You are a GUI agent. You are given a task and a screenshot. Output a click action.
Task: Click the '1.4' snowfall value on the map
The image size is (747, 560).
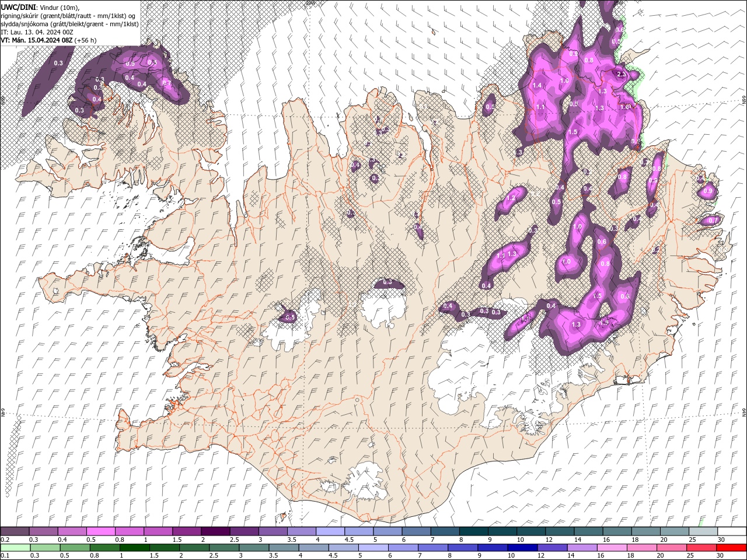point(537,86)
